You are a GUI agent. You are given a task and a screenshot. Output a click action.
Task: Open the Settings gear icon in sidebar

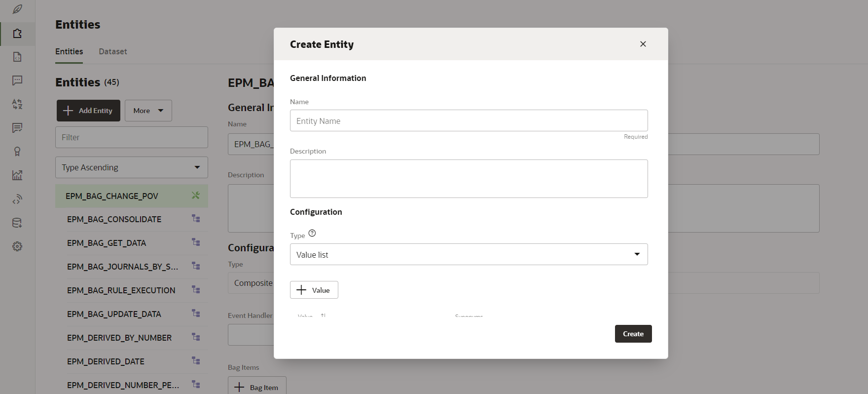[x=17, y=246]
